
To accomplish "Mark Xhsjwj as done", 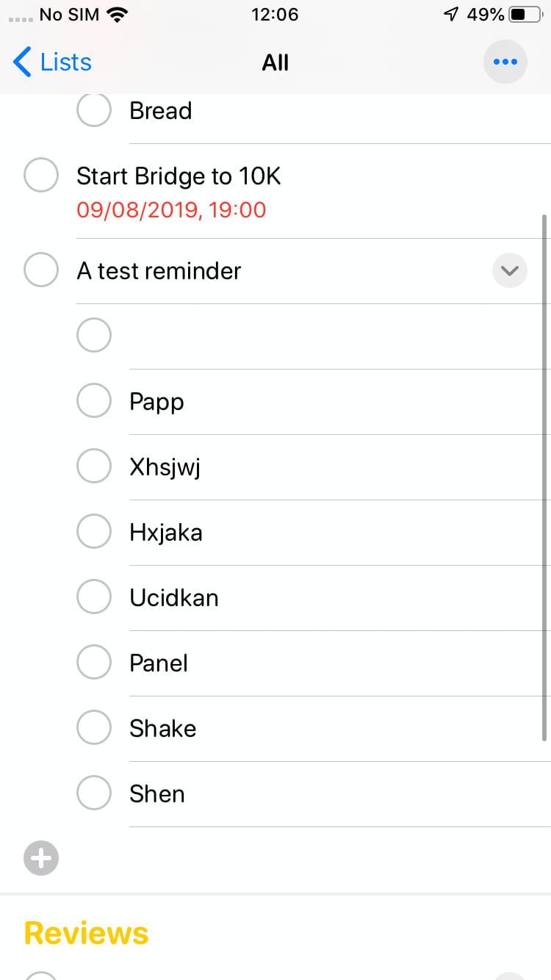I will (94, 466).
